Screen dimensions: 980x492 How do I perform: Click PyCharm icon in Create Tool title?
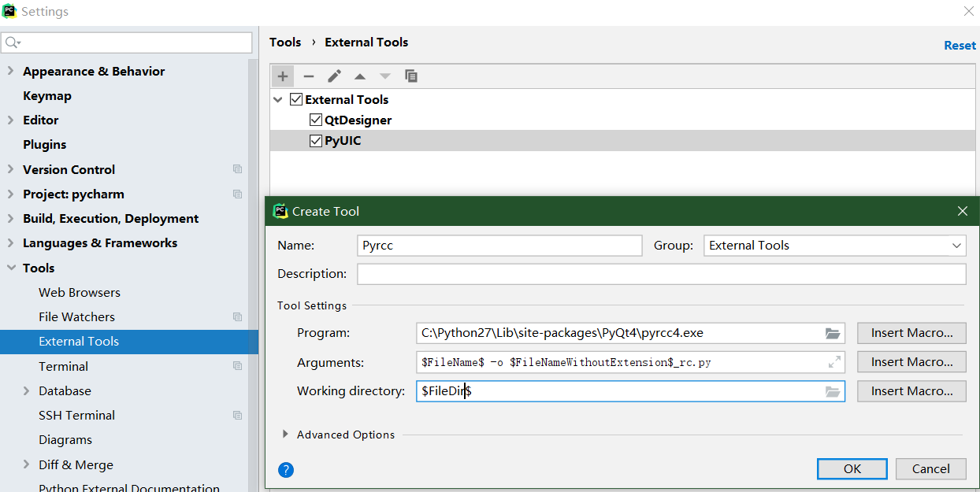[x=280, y=211]
